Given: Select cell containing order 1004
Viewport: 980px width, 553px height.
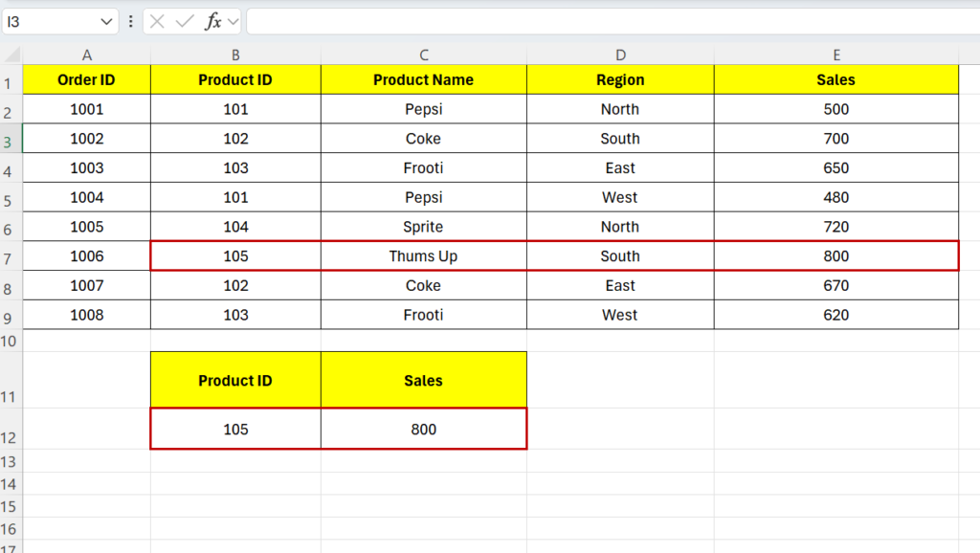Looking at the screenshot, I should click(x=87, y=197).
